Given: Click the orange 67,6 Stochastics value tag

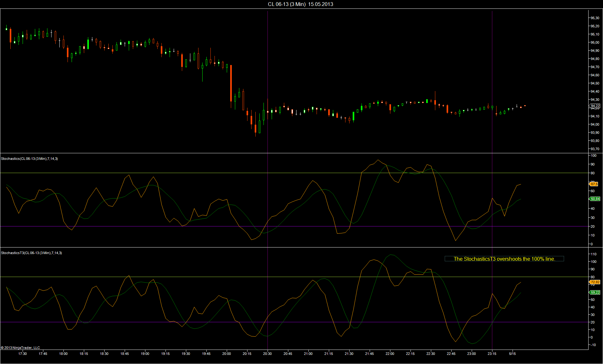Looking at the screenshot, I should point(594,184).
